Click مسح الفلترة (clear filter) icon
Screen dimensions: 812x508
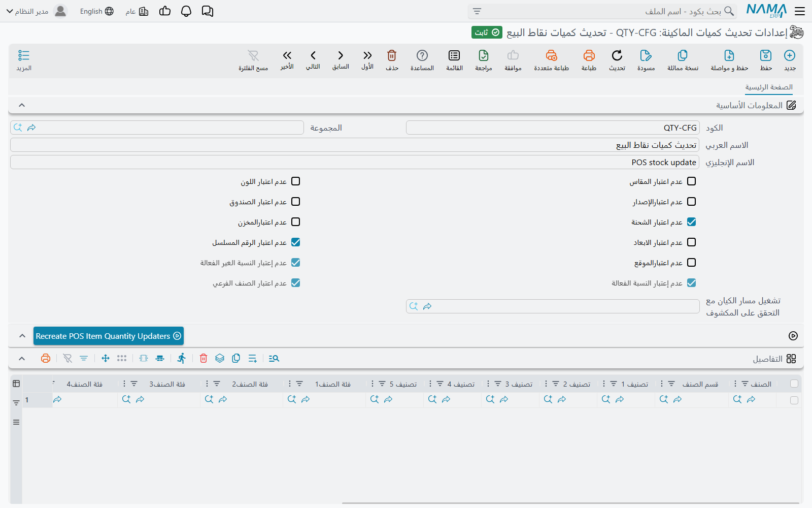tap(253, 55)
